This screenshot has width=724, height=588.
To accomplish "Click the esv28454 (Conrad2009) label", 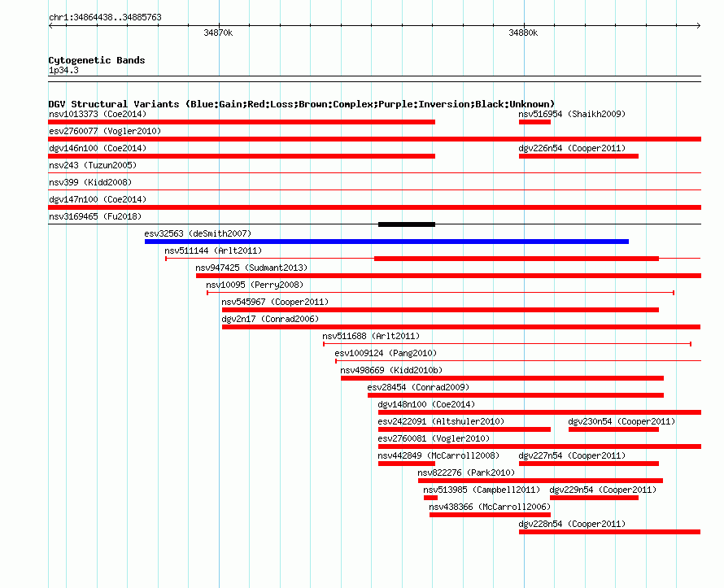I will (418, 387).
